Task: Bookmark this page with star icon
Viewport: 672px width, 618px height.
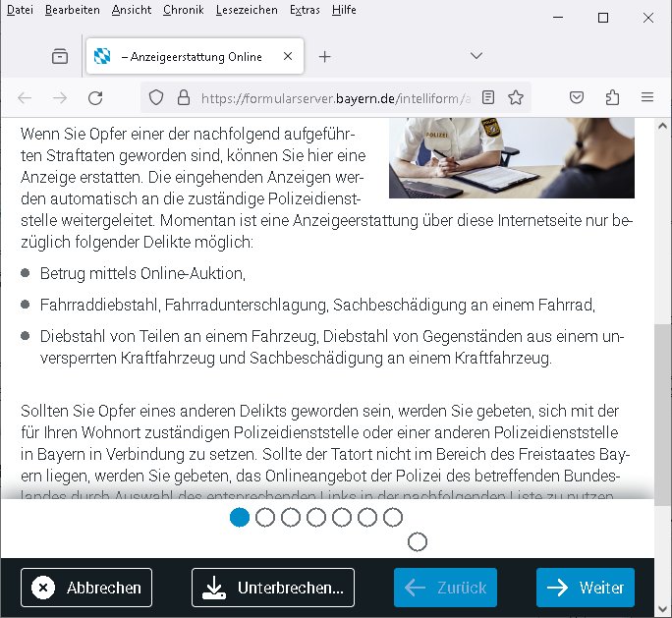Action: (x=516, y=97)
